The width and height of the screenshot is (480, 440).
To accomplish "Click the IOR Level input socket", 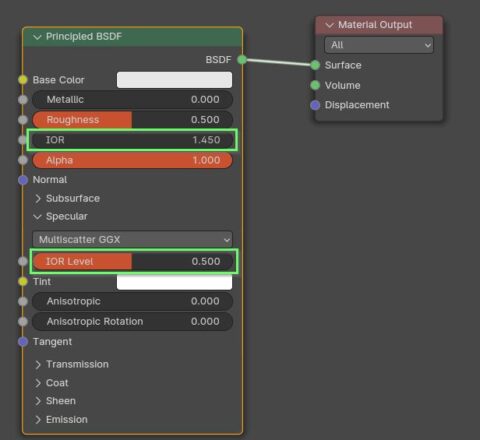I will (x=23, y=261).
